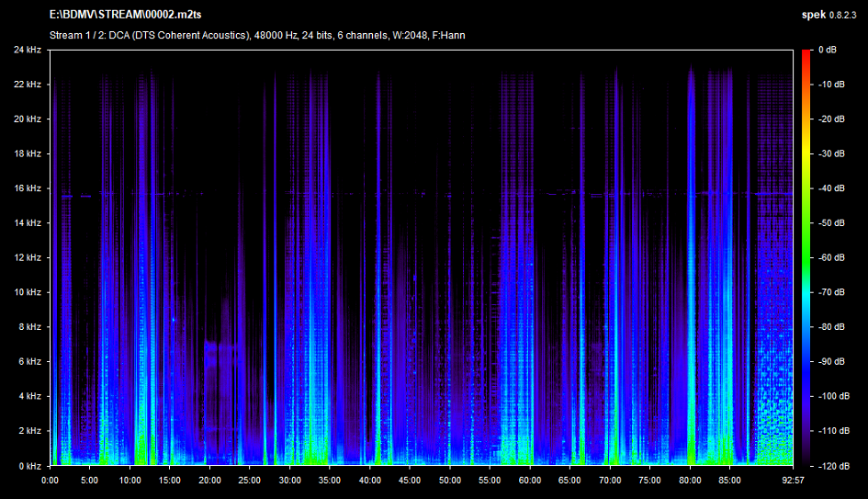Click the 0 kHz frequency axis label

29,466
